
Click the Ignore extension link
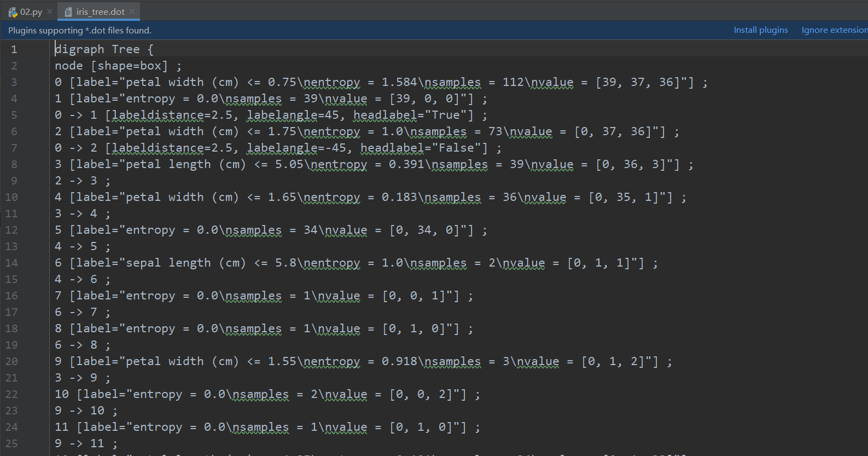tap(835, 30)
